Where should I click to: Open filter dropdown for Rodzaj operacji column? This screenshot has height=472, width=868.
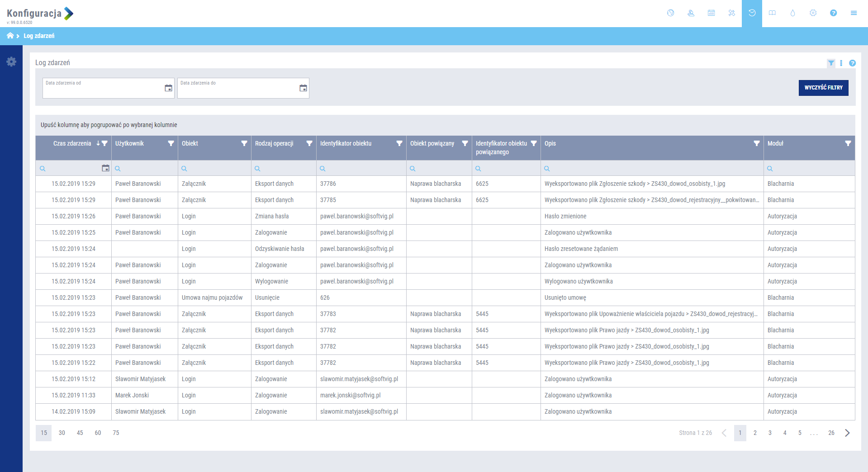coord(309,143)
